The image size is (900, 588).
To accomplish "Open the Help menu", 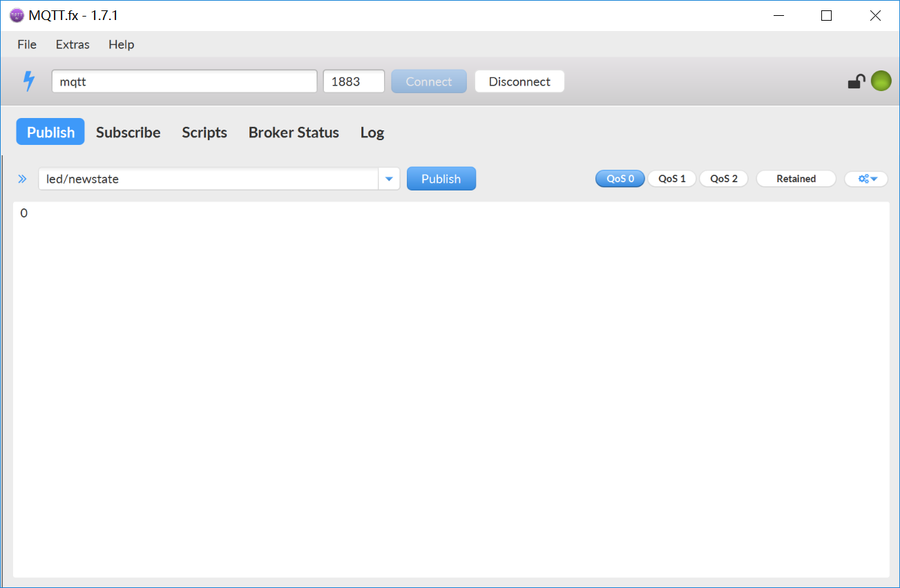I will pos(121,44).
